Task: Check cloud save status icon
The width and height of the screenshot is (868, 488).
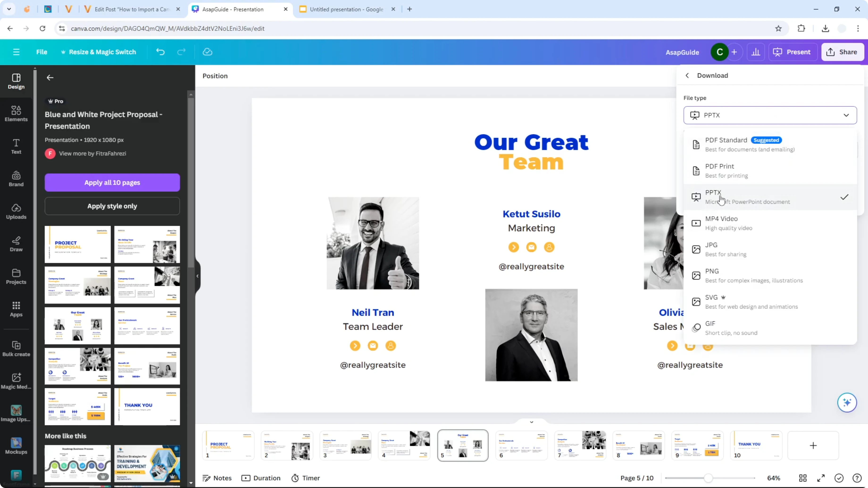Action: (207, 52)
